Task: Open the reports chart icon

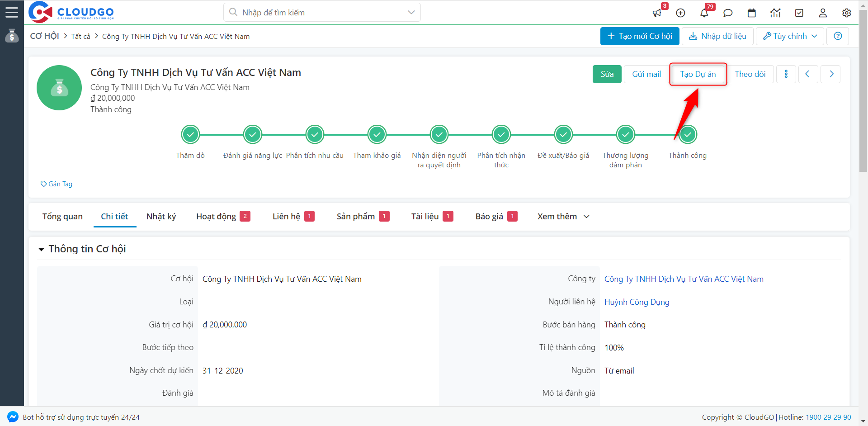Action: point(775,13)
